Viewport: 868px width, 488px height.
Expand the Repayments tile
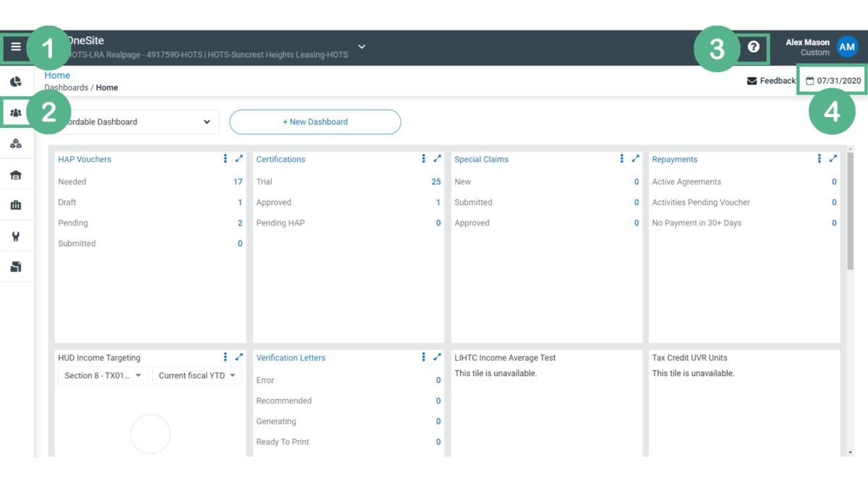click(x=833, y=158)
